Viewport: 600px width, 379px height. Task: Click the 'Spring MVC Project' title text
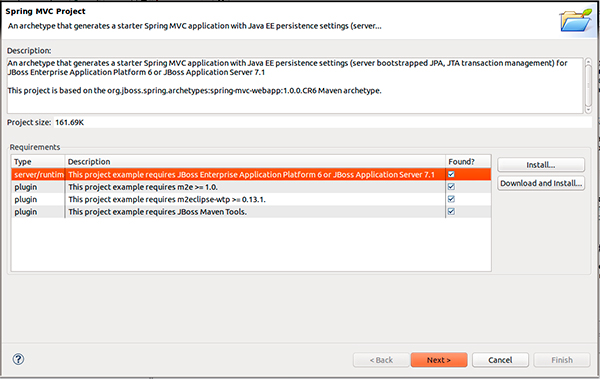point(45,11)
